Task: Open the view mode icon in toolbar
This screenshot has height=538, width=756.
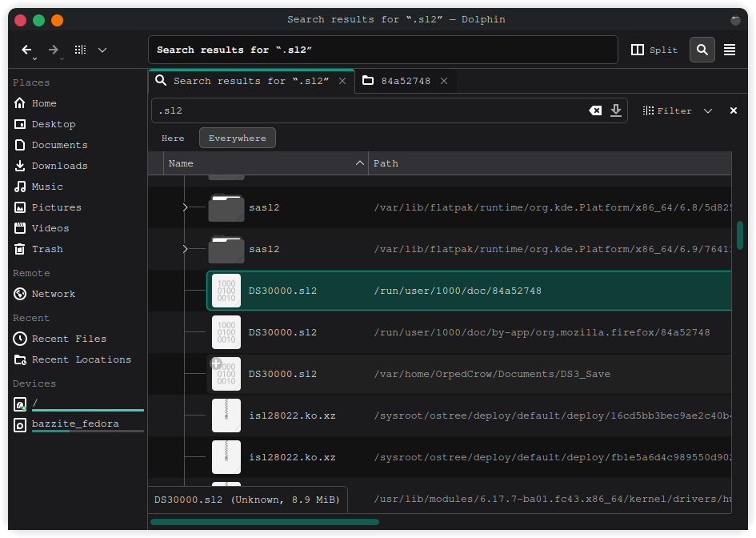Action: [x=80, y=50]
